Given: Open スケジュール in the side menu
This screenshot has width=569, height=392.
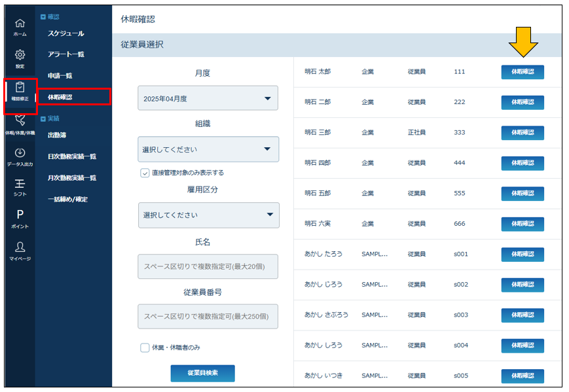Looking at the screenshot, I should click(66, 33).
